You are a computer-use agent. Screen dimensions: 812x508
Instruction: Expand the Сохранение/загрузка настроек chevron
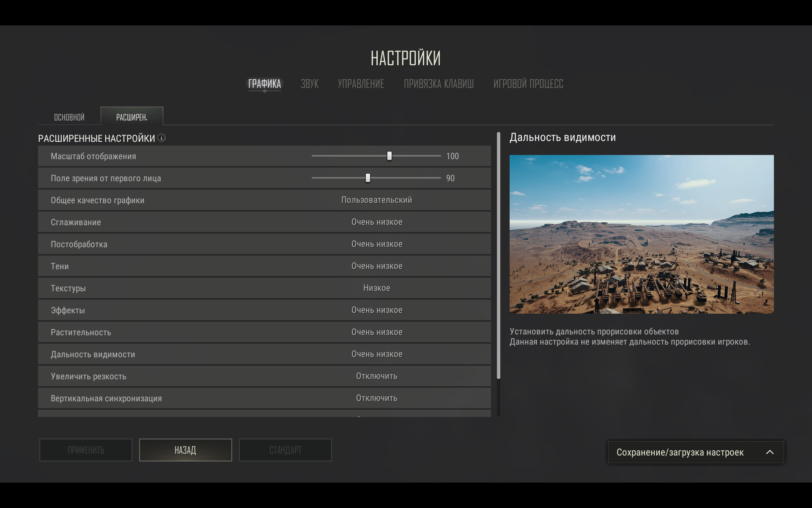(770, 452)
